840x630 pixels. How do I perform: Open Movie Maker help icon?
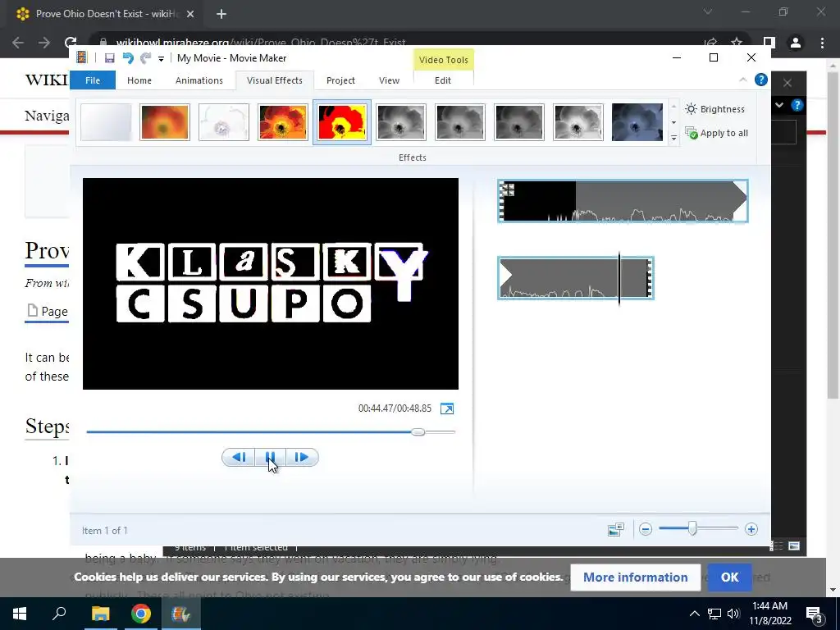[x=760, y=80]
